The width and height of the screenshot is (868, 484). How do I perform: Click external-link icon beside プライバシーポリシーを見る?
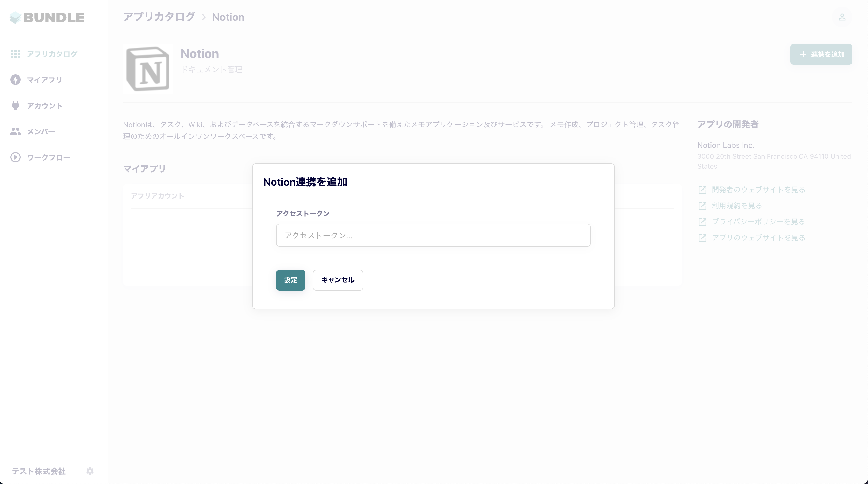[702, 222]
